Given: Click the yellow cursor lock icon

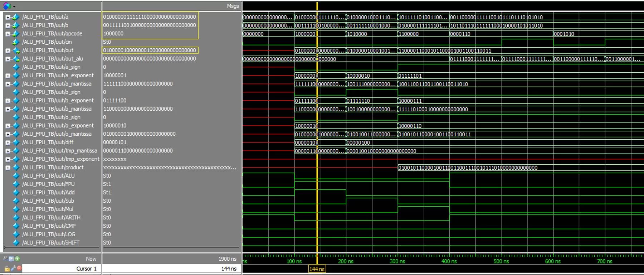Looking at the screenshot, I should [x=7, y=269].
